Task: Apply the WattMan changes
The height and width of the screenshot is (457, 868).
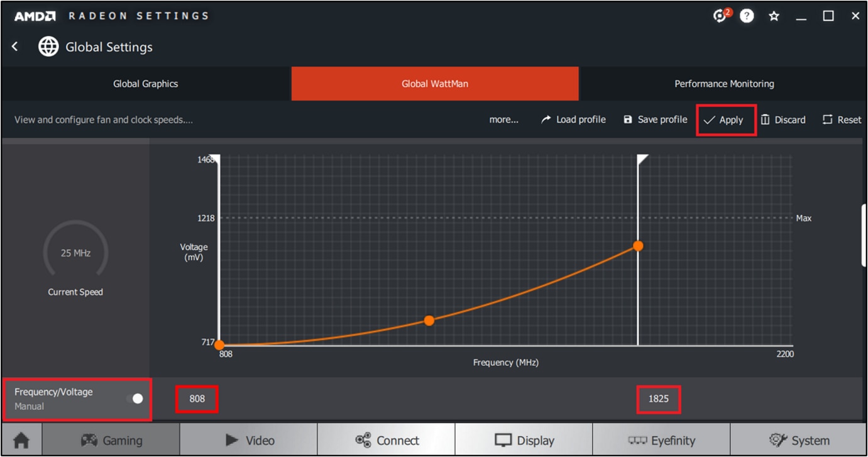Action: pyautogui.click(x=725, y=120)
